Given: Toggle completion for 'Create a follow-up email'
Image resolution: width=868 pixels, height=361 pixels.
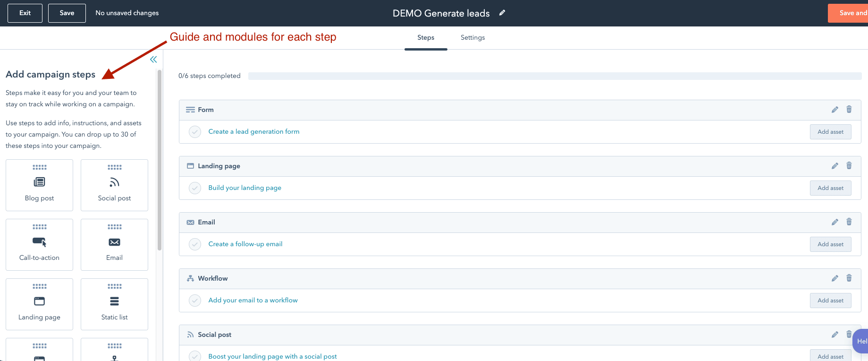Looking at the screenshot, I should pyautogui.click(x=195, y=244).
